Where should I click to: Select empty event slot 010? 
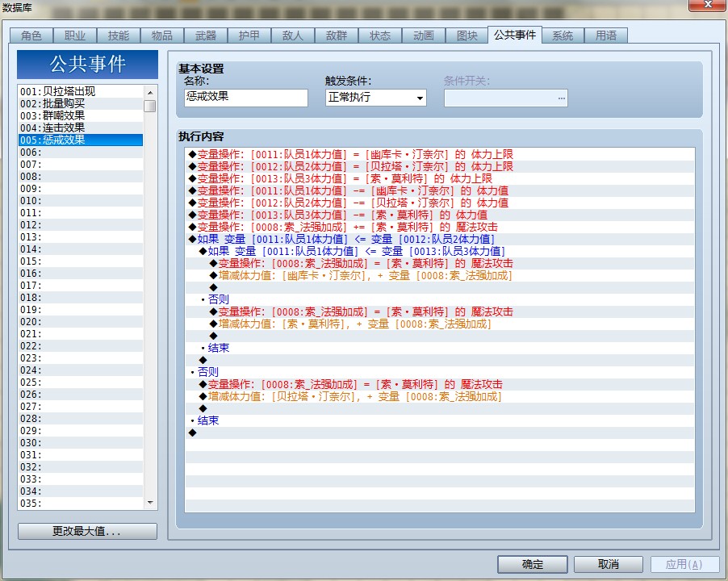pyautogui.click(x=81, y=200)
